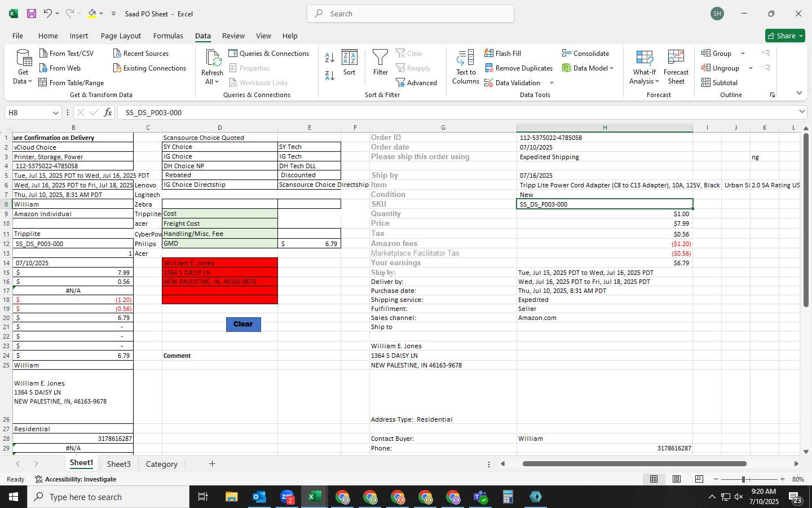This screenshot has height=508, width=812.
Task: Switch to Sheet3 worksheet tab
Action: click(x=118, y=464)
